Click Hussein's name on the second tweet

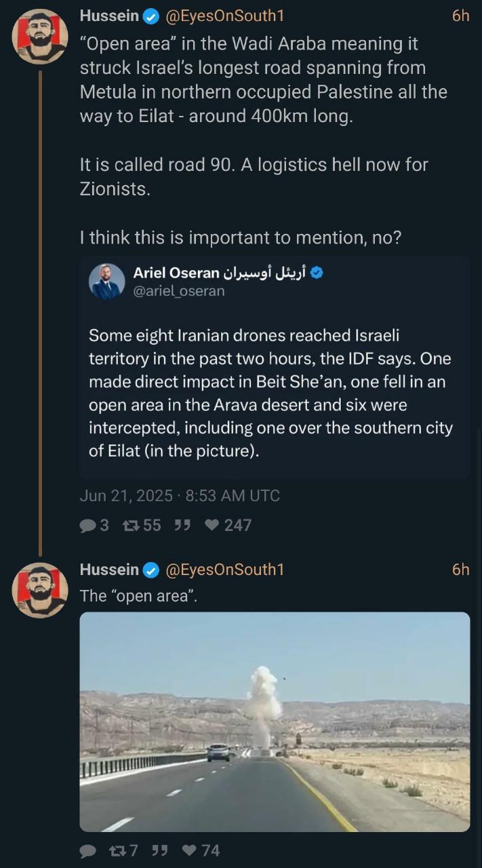109,569
